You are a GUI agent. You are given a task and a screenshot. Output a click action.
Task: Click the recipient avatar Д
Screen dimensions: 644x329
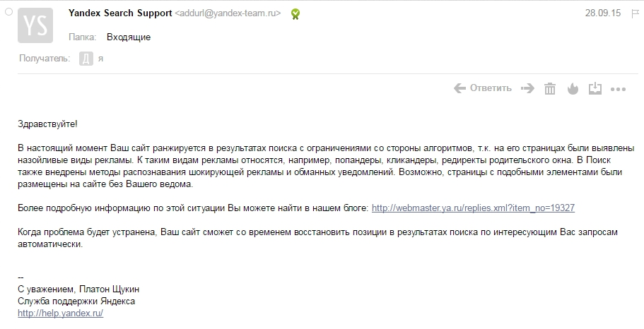pos(86,59)
